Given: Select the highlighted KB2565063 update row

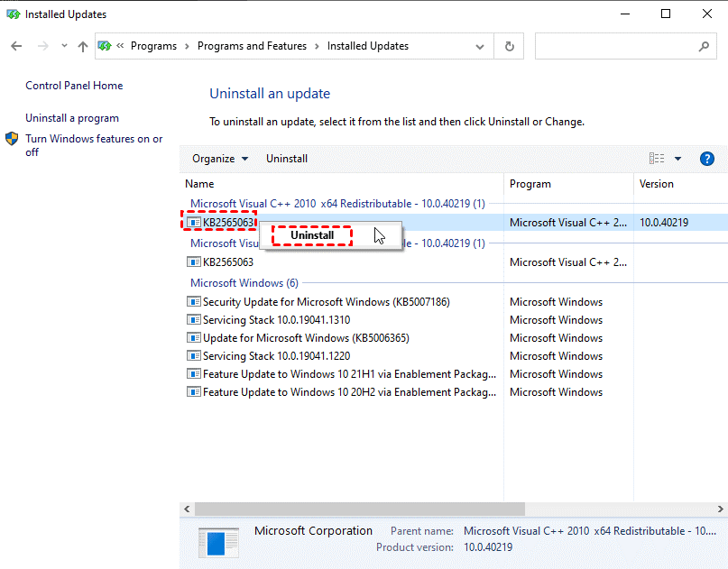Looking at the screenshot, I should click(x=454, y=223).
